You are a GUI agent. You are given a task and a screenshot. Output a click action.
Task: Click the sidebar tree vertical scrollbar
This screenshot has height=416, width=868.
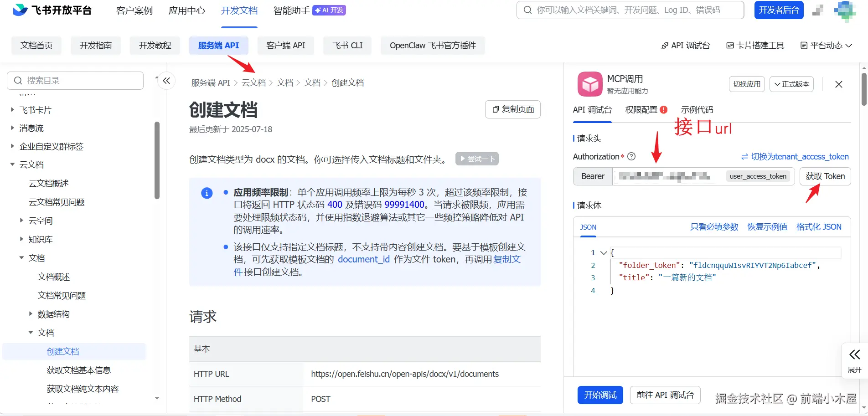point(157,160)
